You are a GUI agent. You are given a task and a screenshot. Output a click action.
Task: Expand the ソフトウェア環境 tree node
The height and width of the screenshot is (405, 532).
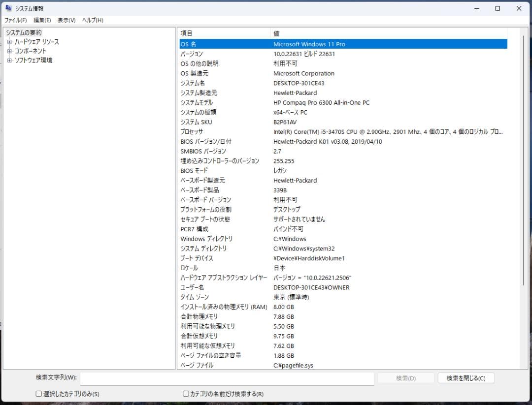point(9,60)
